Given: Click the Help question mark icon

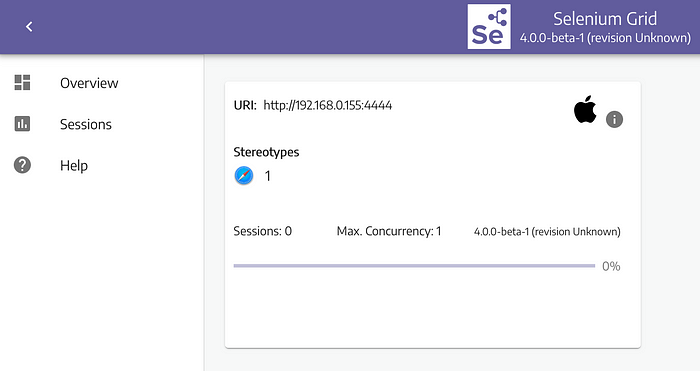Looking at the screenshot, I should 22,165.
